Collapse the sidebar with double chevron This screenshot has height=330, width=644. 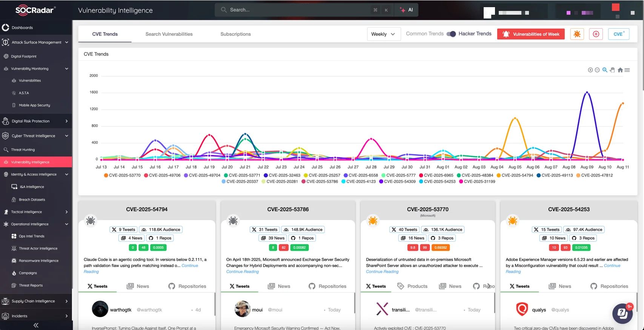tap(36, 325)
